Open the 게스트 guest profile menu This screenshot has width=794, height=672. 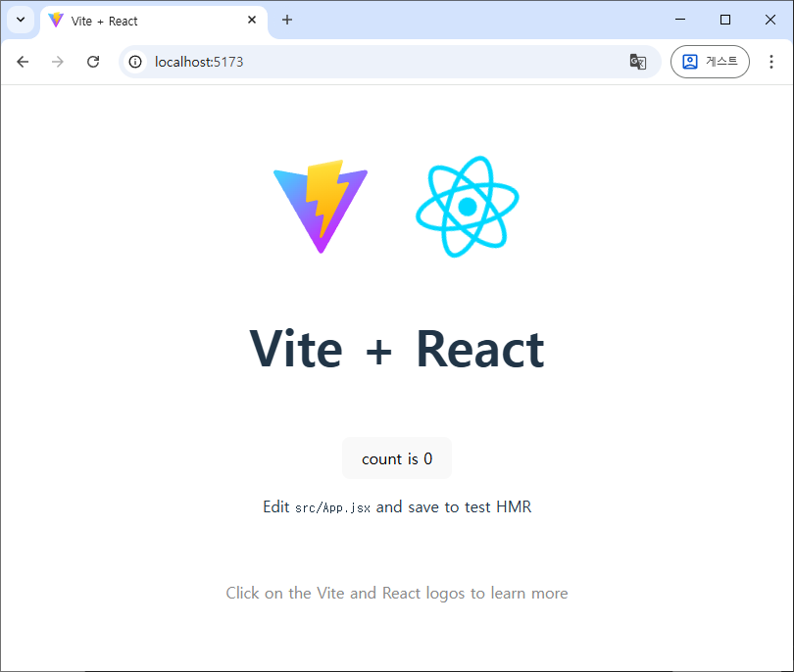pyautogui.click(x=710, y=62)
